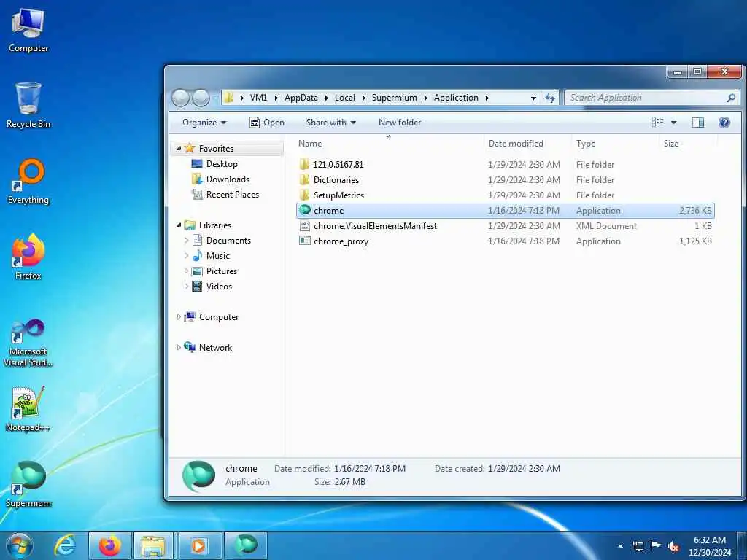Expand the Pictures library node
This screenshot has height=560, width=747.
[x=186, y=271]
